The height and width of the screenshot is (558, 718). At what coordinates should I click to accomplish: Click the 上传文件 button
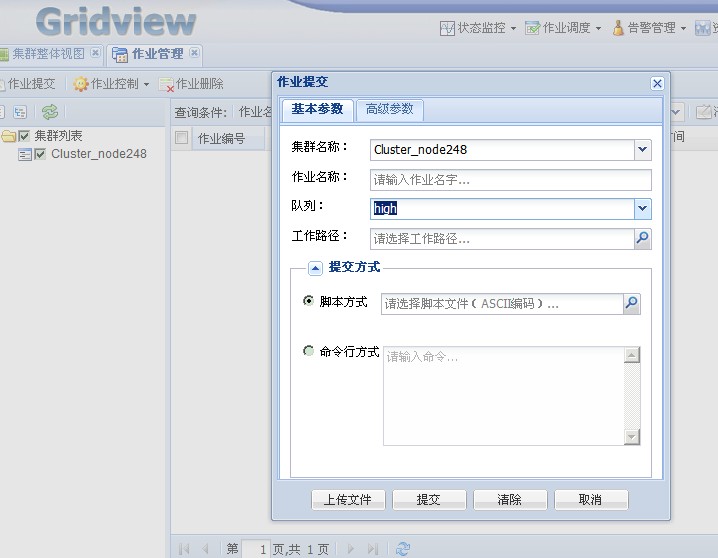[x=348, y=499]
